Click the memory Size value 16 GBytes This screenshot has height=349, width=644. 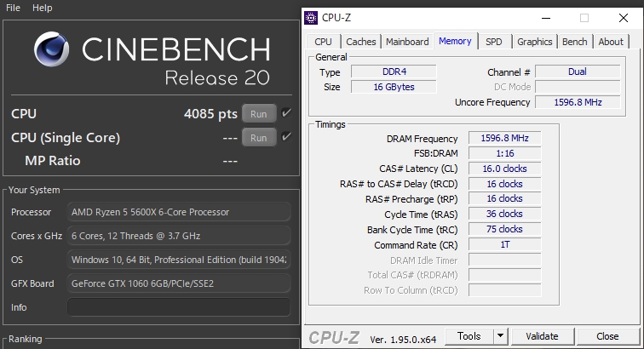[394, 87]
